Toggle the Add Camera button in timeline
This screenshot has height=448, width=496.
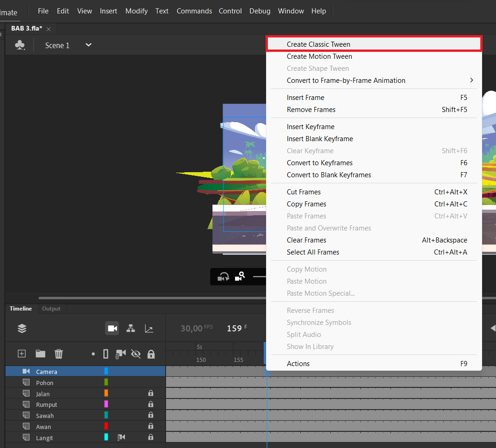[x=112, y=329]
